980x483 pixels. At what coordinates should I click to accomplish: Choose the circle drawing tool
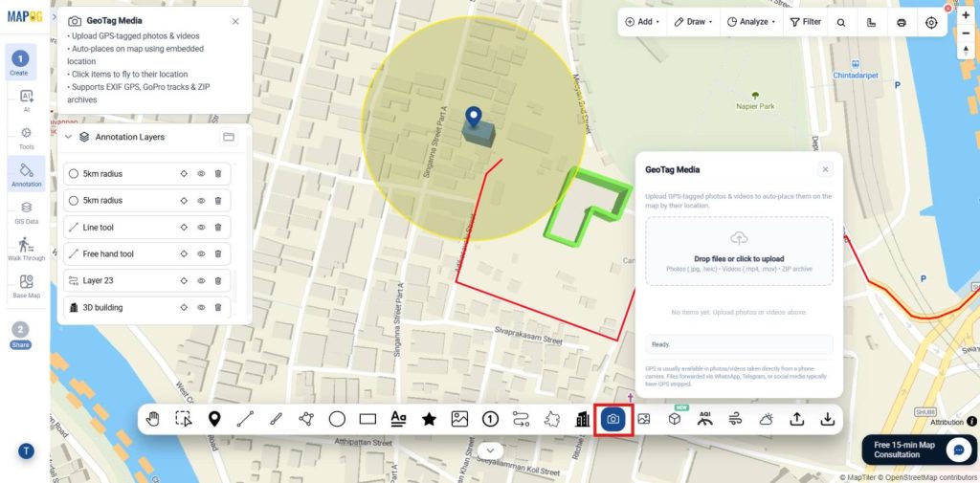point(337,419)
